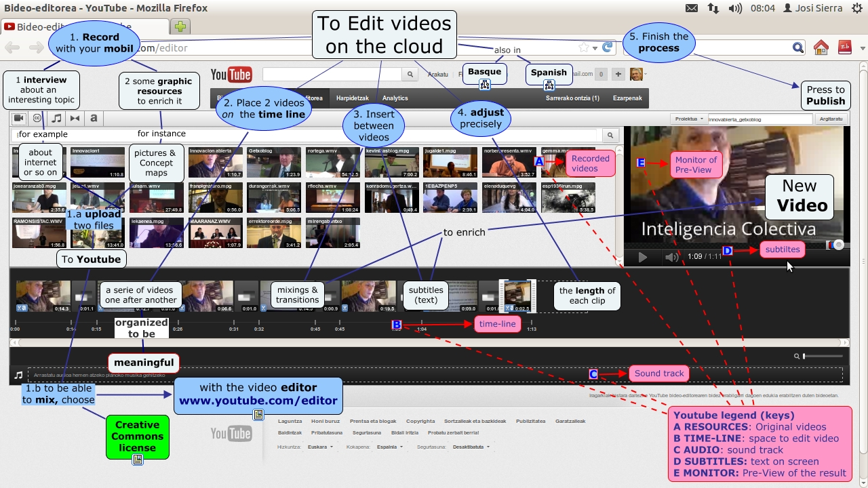
Task: Click the 08:04 clock indicator
Action: click(763, 8)
